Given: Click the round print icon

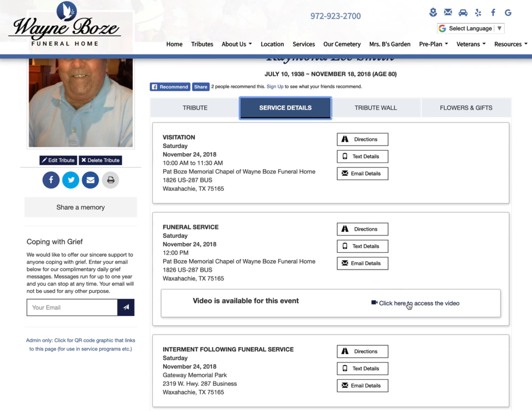Looking at the screenshot, I should click(x=110, y=180).
